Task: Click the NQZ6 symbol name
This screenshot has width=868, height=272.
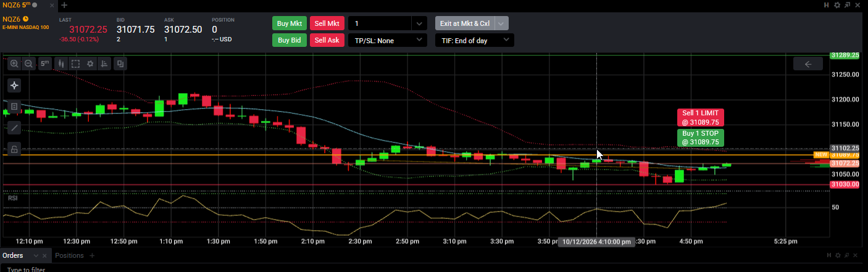Action: tap(11, 19)
